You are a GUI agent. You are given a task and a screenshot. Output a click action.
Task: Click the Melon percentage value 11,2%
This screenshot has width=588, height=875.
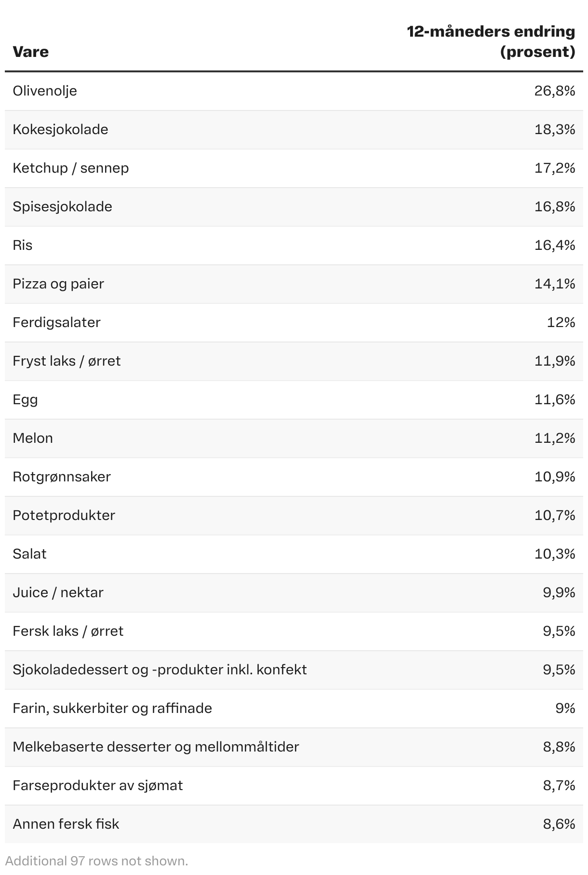(554, 438)
